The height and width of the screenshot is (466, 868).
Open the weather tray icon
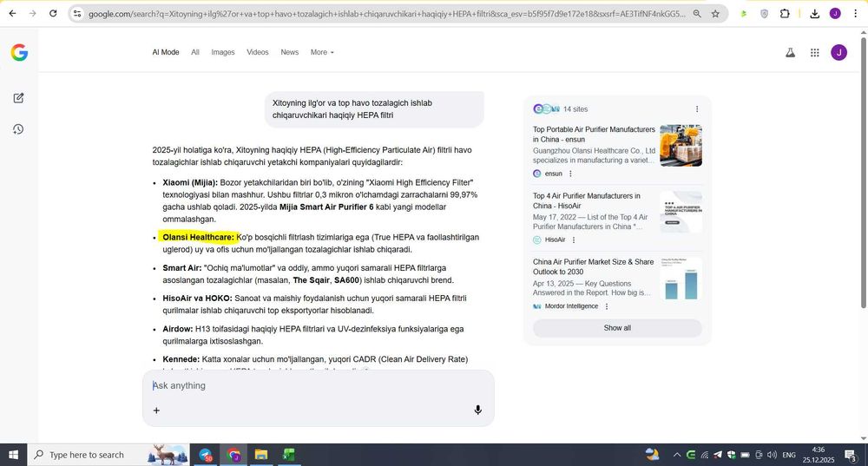653,455
